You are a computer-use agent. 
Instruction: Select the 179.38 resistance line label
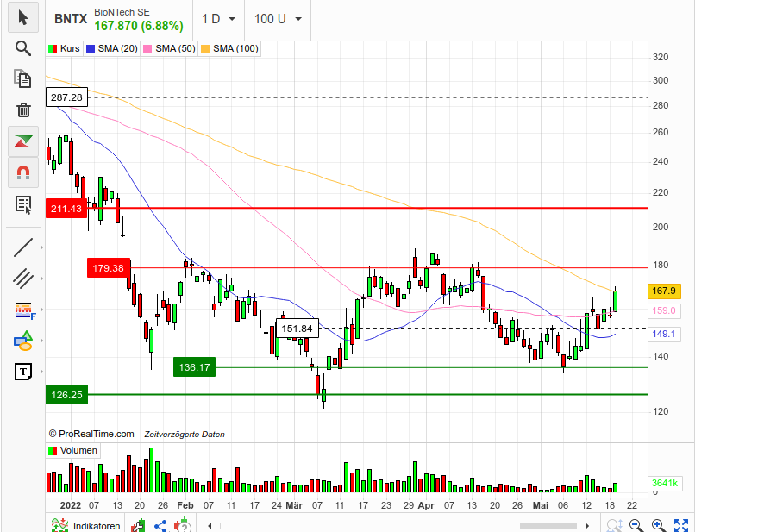pos(108,268)
